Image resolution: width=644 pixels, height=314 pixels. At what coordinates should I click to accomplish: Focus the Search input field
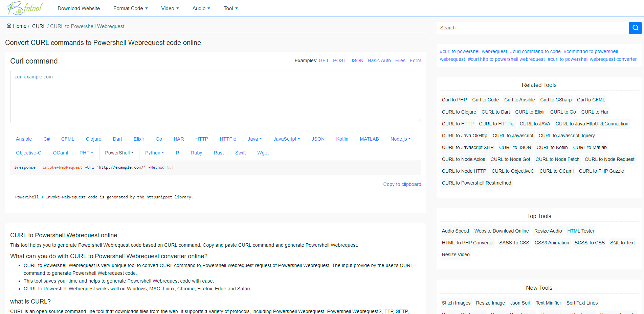click(532, 28)
